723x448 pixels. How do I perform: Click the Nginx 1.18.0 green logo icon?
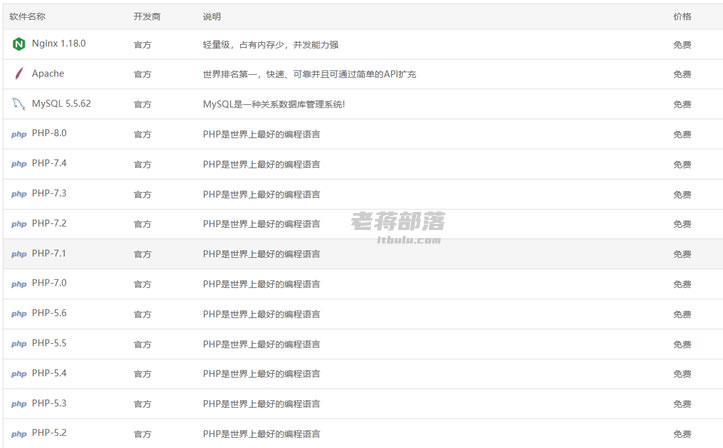(19, 44)
